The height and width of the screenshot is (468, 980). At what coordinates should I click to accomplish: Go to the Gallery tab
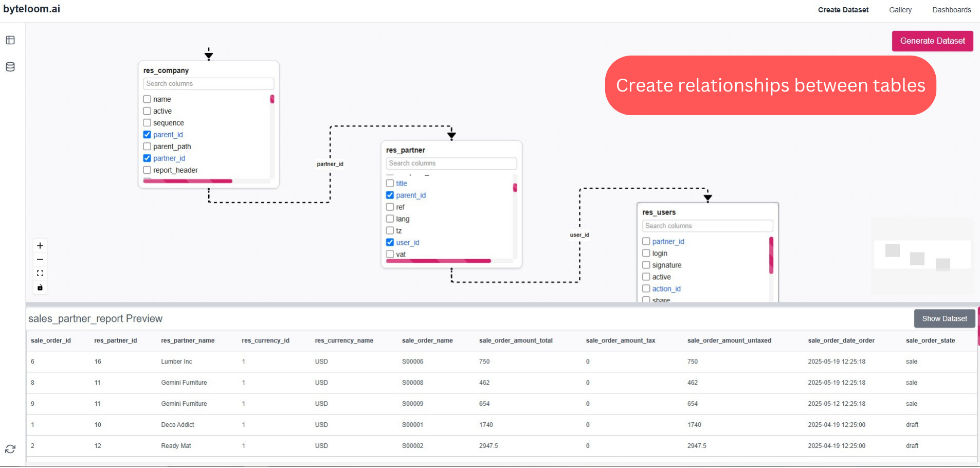900,10
